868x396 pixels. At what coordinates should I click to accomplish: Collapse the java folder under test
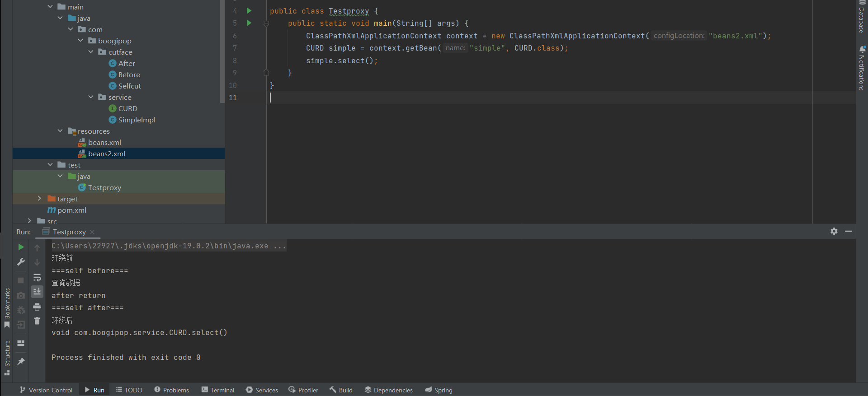pyautogui.click(x=60, y=176)
